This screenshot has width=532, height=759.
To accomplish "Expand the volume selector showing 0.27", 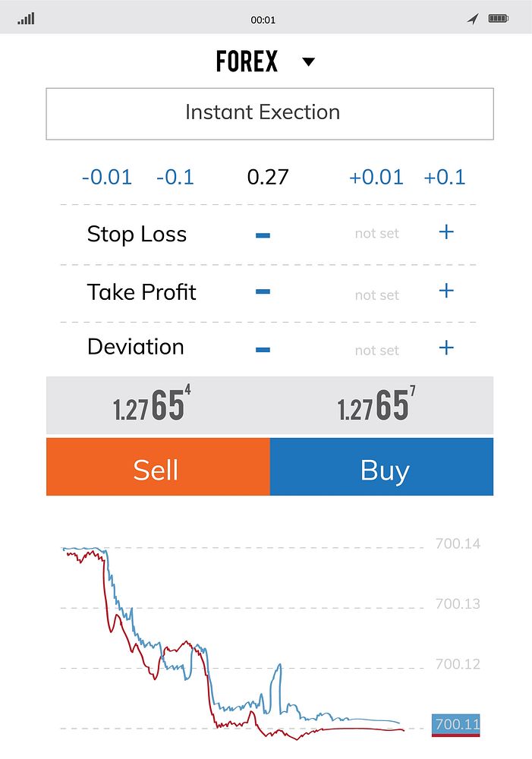I will [x=269, y=177].
